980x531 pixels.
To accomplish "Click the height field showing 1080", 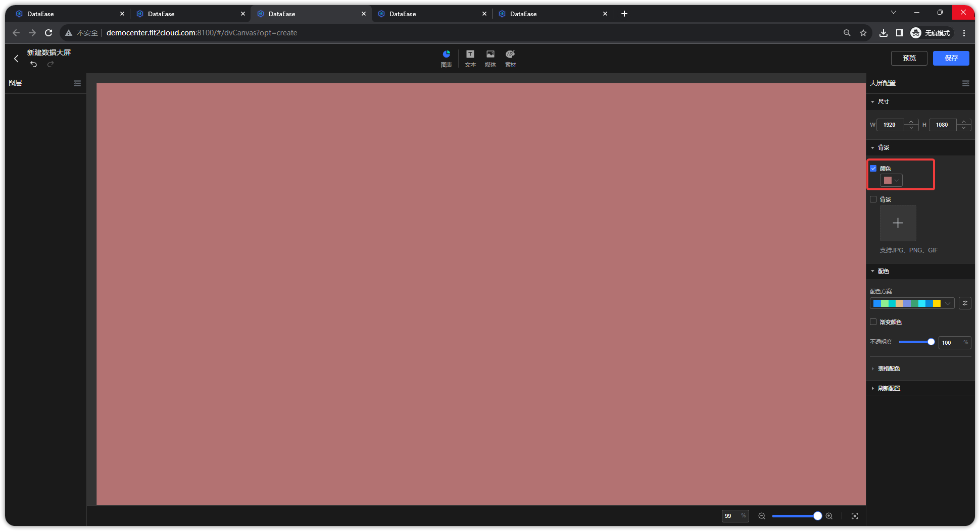I will point(943,125).
